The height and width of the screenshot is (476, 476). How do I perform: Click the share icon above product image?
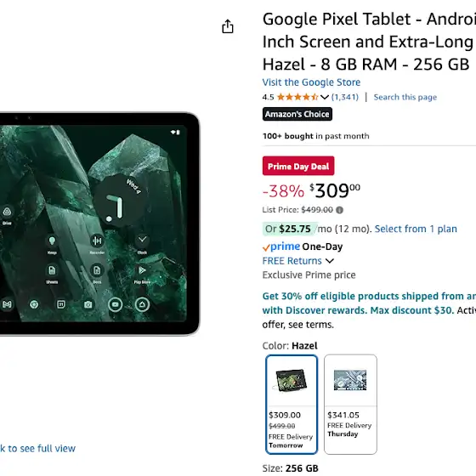pyautogui.click(x=228, y=26)
